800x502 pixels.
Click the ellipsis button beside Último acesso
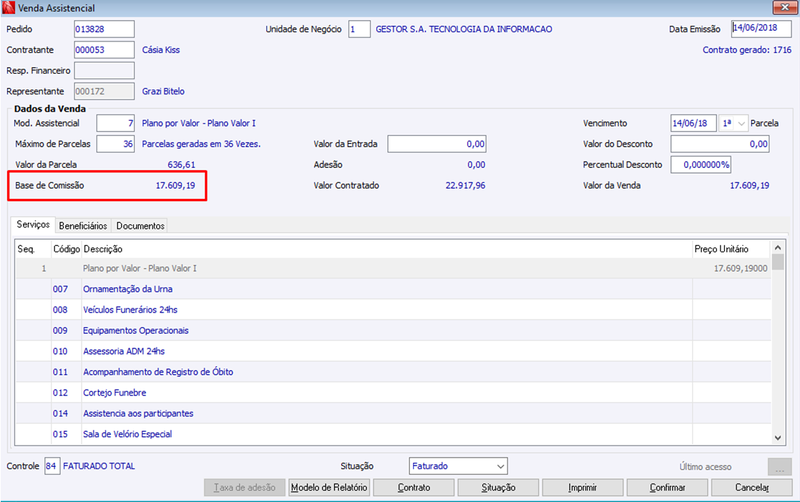click(780, 466)
